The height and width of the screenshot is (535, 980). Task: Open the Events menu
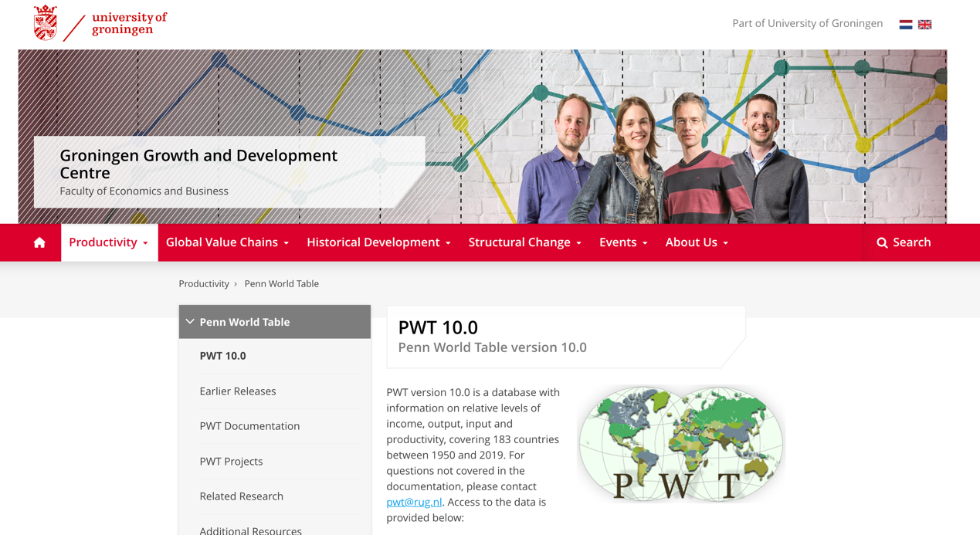coord(623,242)
